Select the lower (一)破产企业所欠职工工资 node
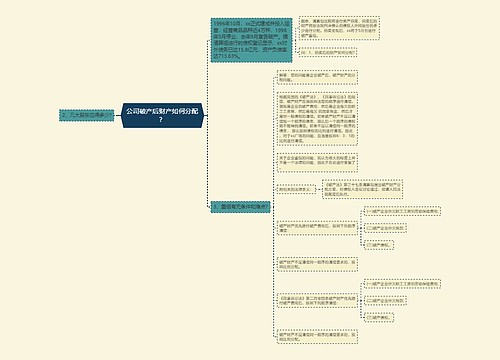The image size is (500, 360). [x=402, y=284]
